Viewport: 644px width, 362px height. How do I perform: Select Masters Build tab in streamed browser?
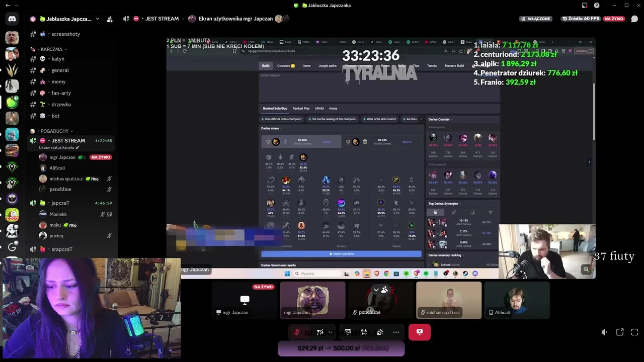point(454,66)
